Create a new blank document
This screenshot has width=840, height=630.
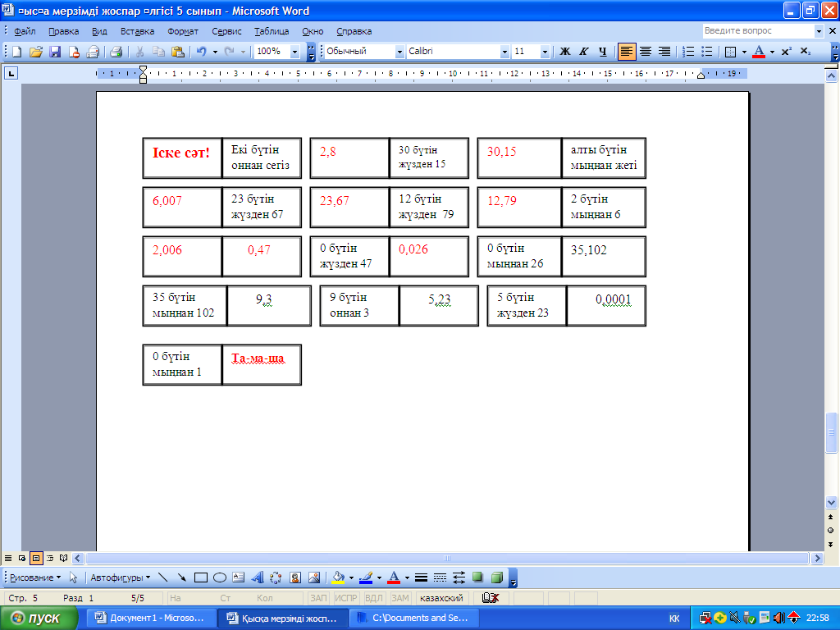pos(16,52)
